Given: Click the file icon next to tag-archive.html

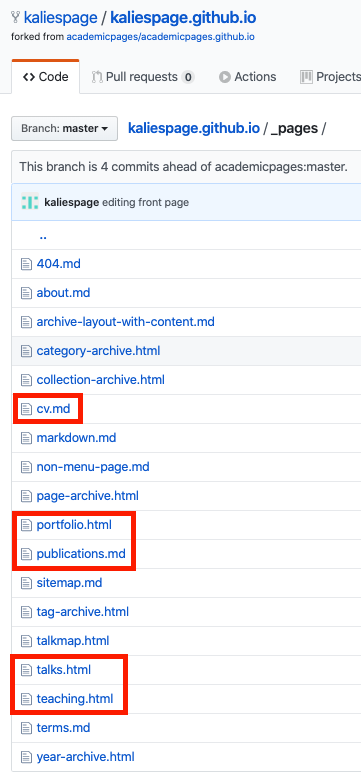Looking at the screenshot, I should (x=26, y=611).
